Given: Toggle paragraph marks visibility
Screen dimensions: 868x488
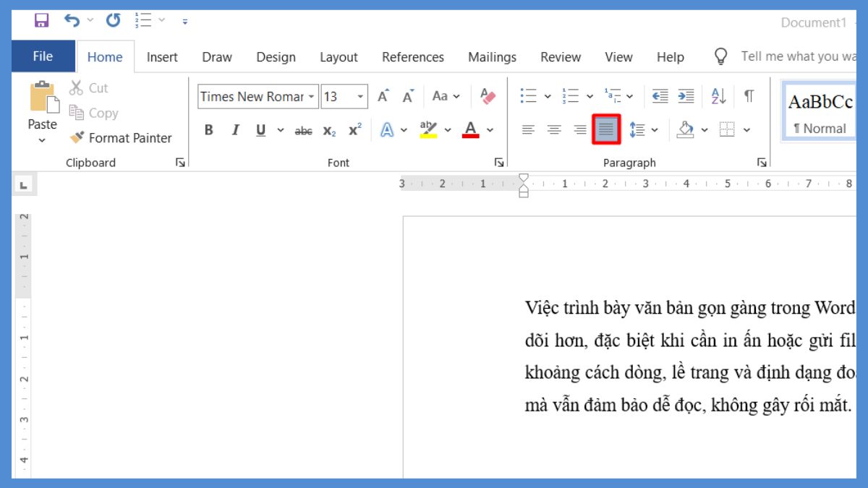Looking at the screenshot, I should coord(750,95).
